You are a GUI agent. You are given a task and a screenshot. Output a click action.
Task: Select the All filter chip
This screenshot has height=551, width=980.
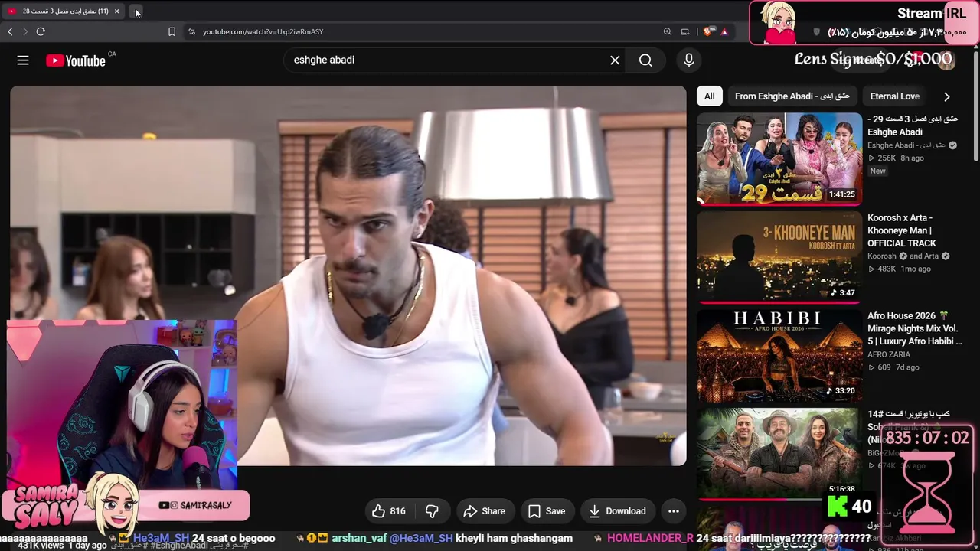(710, 96)
